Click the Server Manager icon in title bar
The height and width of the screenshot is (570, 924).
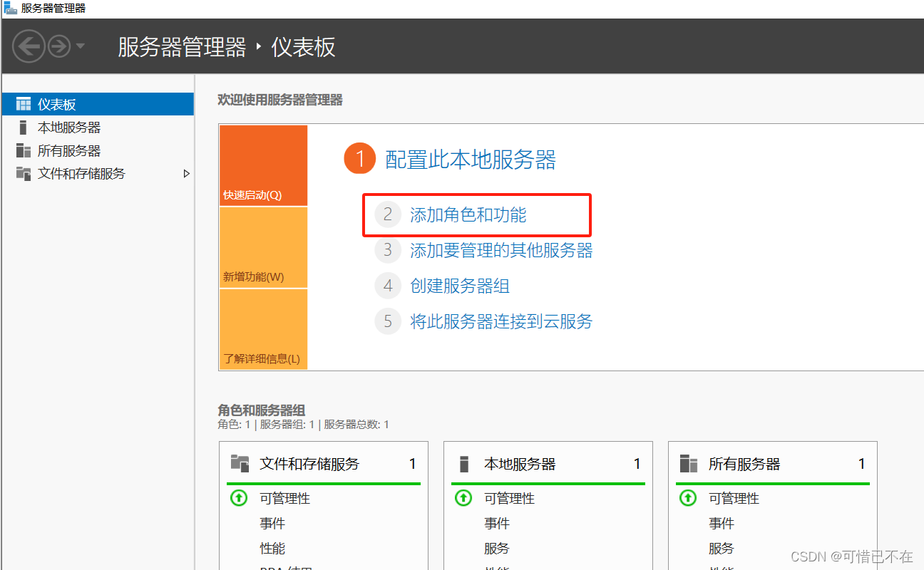(x=10, y=8)
